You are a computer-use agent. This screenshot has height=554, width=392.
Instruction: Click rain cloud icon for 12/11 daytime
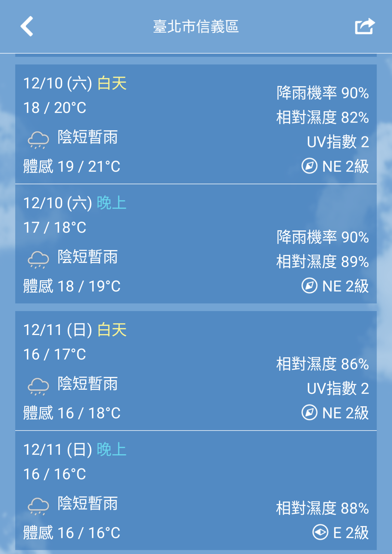coord(38,386)
